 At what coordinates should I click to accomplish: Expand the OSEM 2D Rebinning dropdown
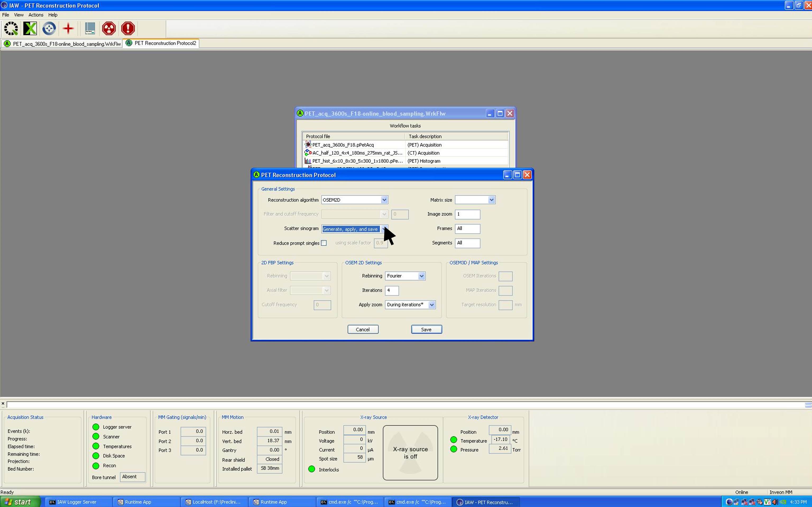click(421, 276)
